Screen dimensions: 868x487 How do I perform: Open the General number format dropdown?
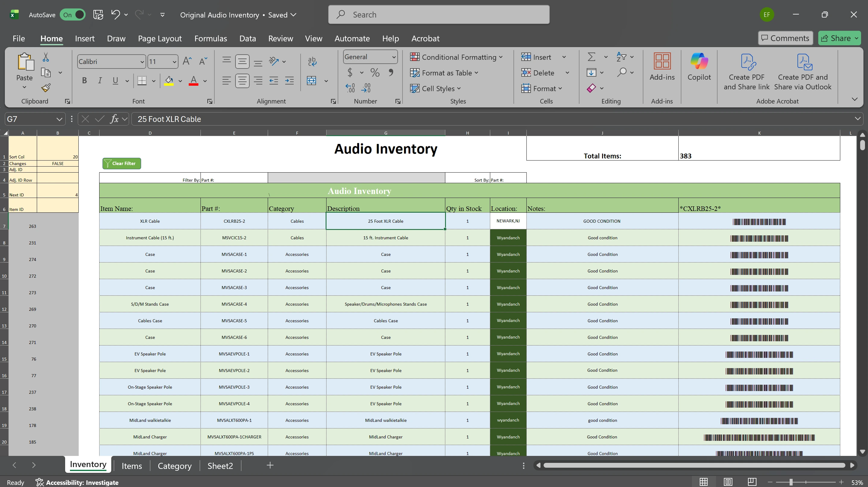click(393, 57)
